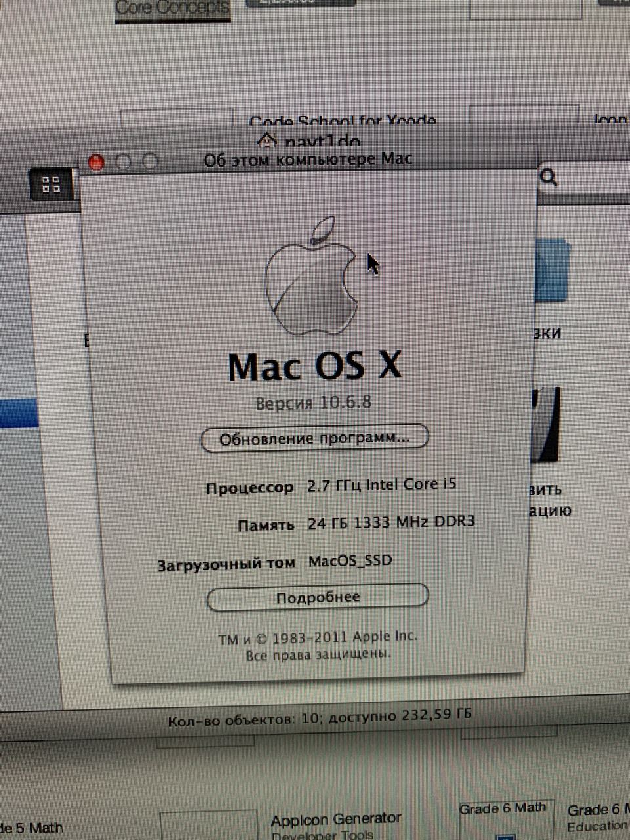This screenshot has width=630, height=840.
Task: Click the Обновление программ… button
Action: (x=315, y=438)
